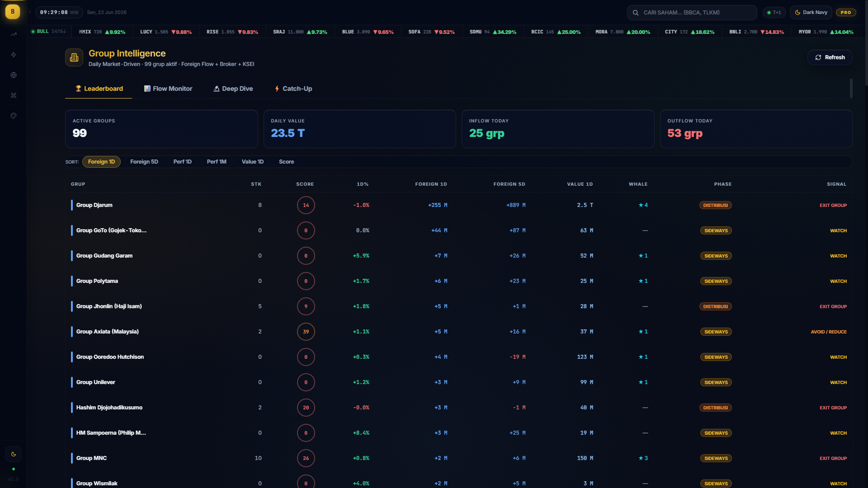The height and width of the screenshot is (488, 868).
Task: Click DISTRIBUSI badge for Group Djarum
Action: point(716,205)
